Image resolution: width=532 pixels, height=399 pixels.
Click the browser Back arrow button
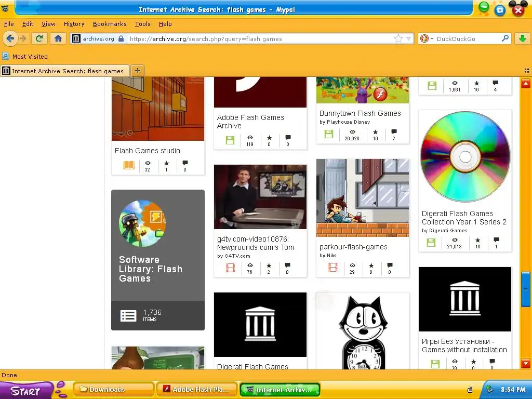pyautogui.click(x=10, y=38)
